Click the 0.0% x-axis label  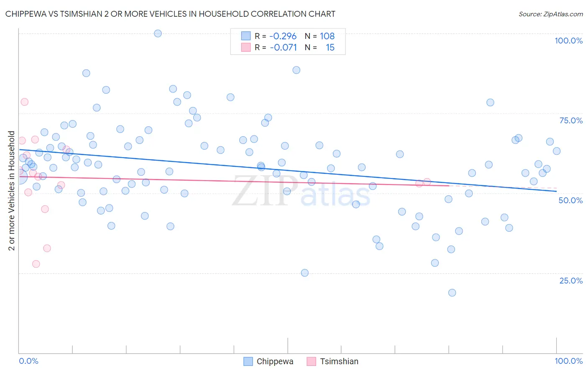click(x=28, y=361)
